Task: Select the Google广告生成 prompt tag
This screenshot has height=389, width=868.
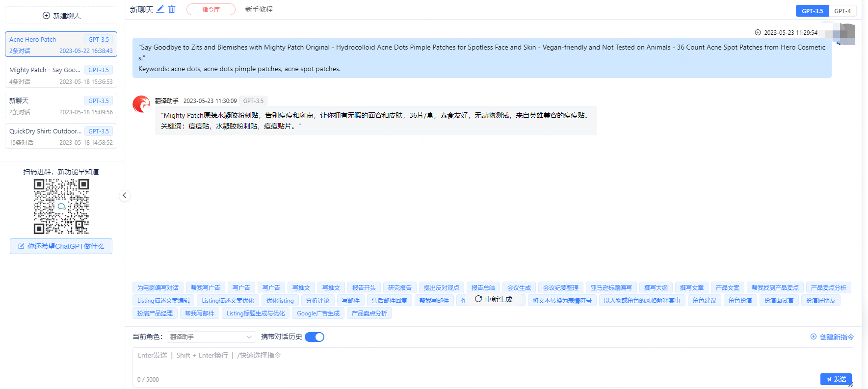Action: [x=318, y=313]
